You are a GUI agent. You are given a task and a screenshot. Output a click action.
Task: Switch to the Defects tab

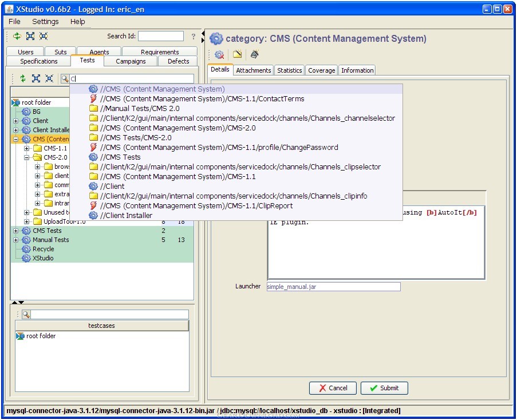(178, 61)
